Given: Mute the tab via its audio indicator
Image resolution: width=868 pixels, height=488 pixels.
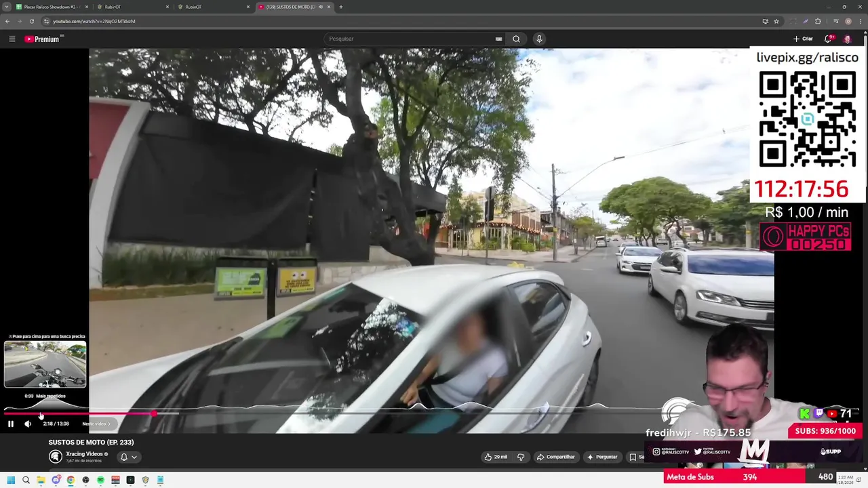Looking at the screenshot, I should tap(321, 7).
